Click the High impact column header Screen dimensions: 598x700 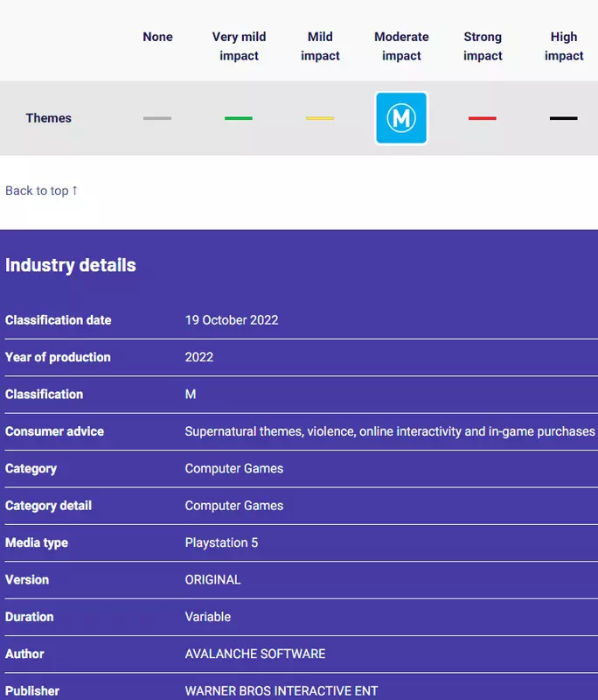(564, 46)
